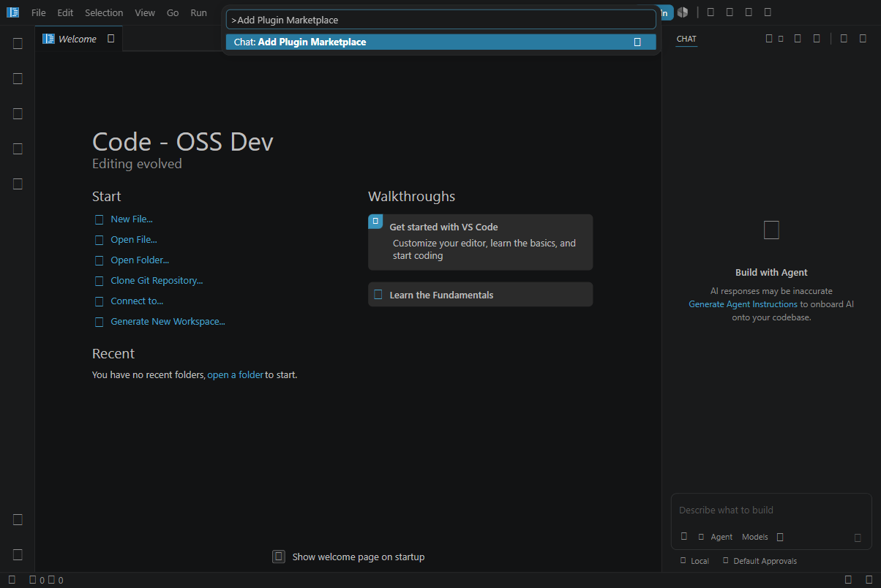Open the Edit menu

(x=65, y=12)
